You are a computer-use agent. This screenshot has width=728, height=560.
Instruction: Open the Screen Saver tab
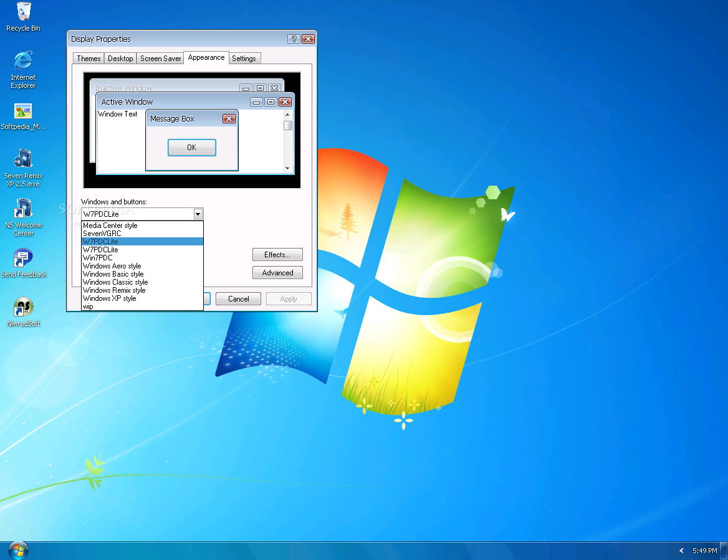click(160, 59)
